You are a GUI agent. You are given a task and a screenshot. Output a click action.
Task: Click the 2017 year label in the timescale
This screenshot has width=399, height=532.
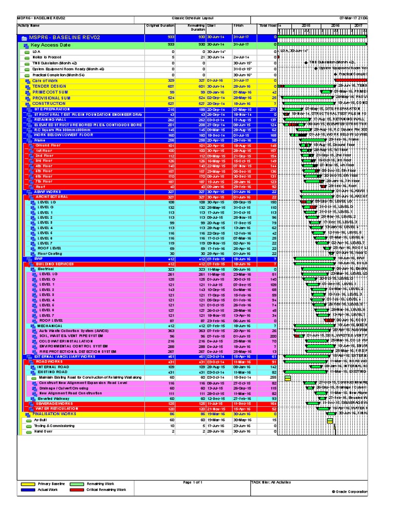pyautogui.click(x=358, y=26)
